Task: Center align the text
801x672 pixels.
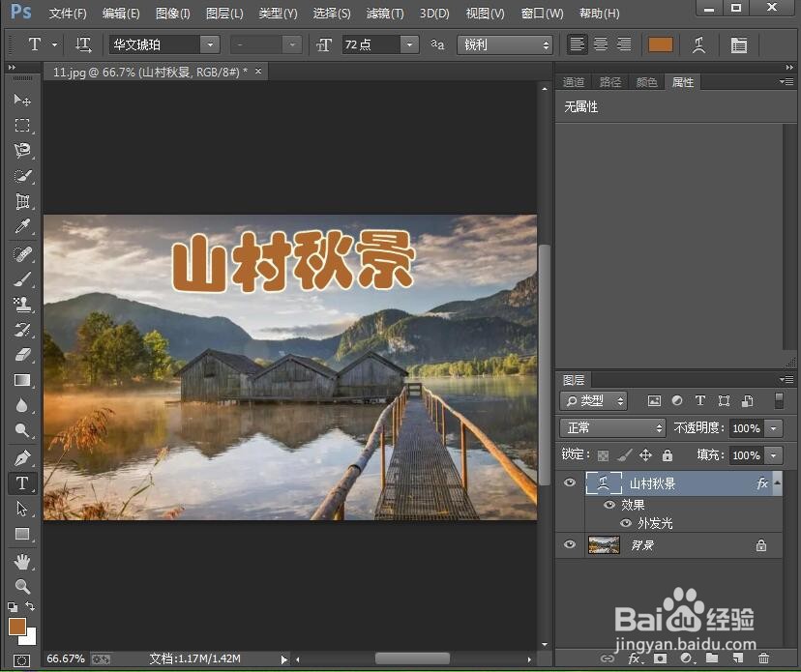Action: (x=601, y=44)
